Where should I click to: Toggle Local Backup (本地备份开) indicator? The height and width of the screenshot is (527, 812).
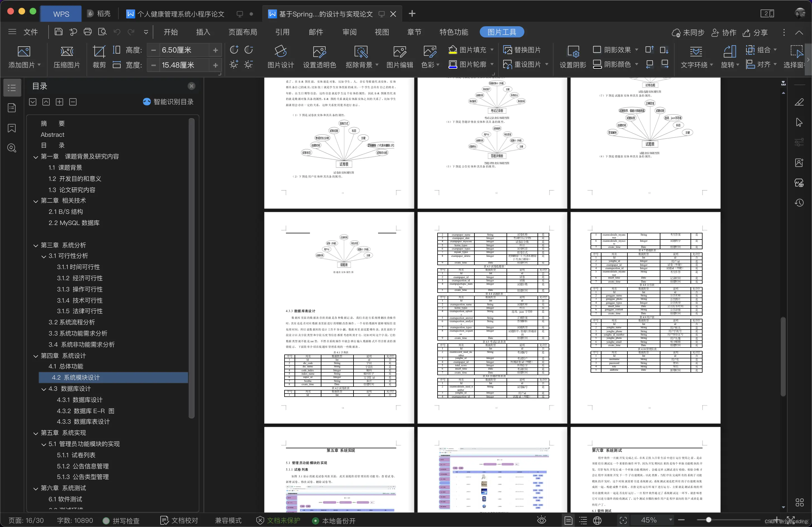pos(334,521)
